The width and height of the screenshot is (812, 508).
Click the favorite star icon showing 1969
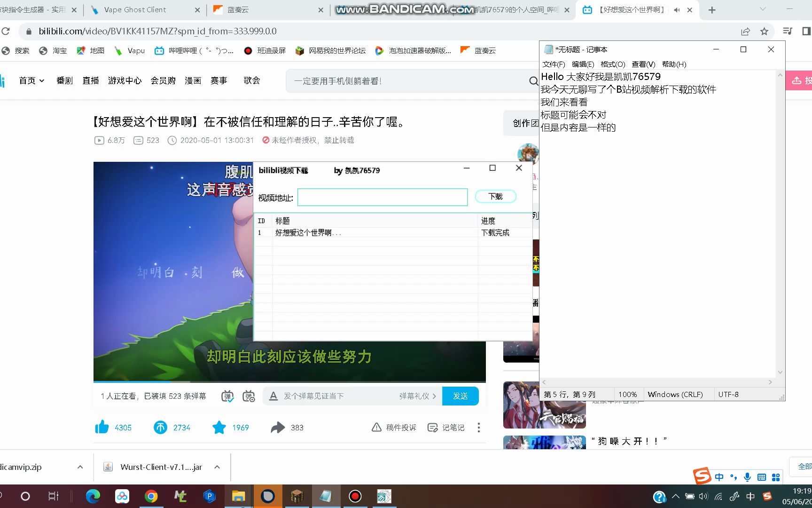point(219,427)
